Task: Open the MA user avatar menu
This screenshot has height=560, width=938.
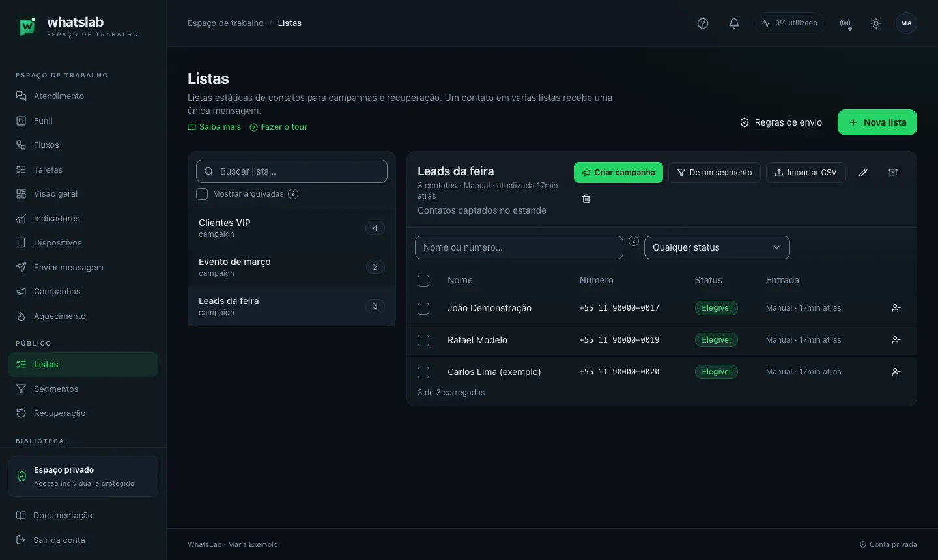Action: click(907, 23)
